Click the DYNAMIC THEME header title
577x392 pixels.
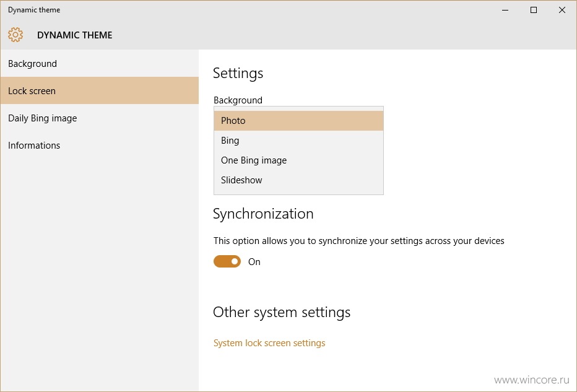click(x=75, y=35)
